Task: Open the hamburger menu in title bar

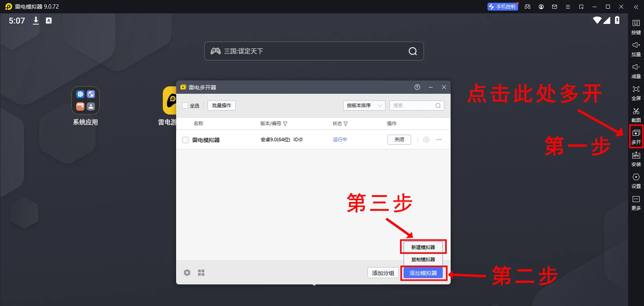Action: [568, 6]
